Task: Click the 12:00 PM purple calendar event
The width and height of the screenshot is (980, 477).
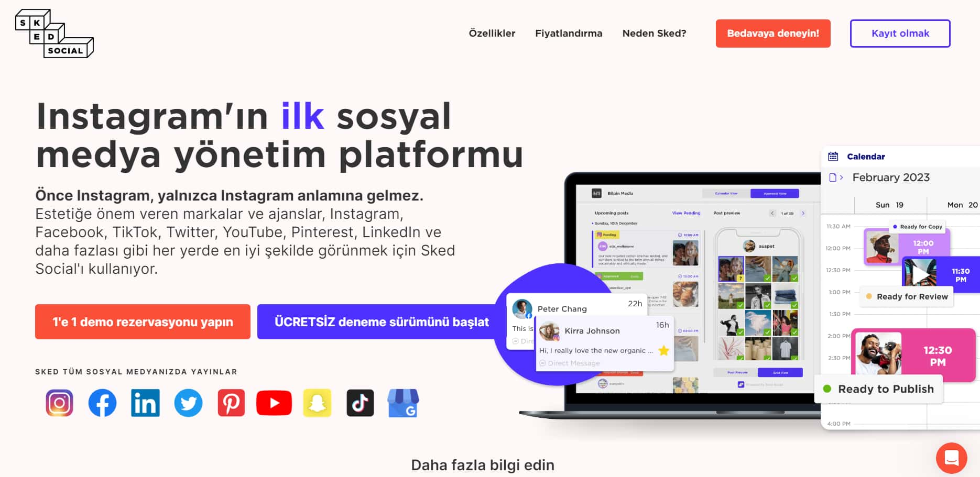Action: pyautogui.click(x=906, y=247)
